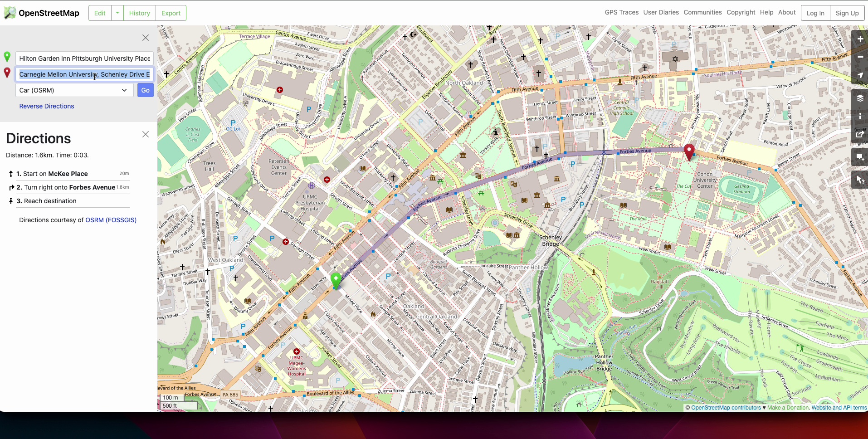Zoom in on the map
This screenshot has width=868, height=439.
(x=860, y=39)
